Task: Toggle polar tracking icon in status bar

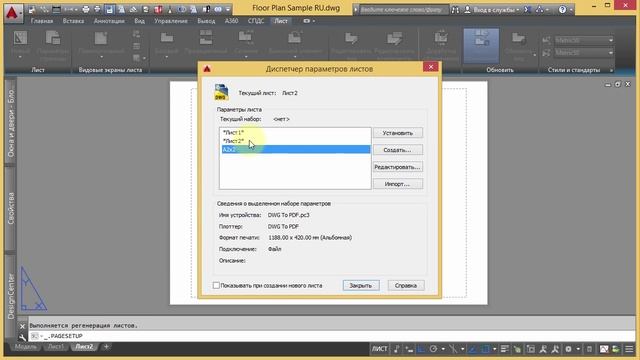Action: (x=433, y=349)
